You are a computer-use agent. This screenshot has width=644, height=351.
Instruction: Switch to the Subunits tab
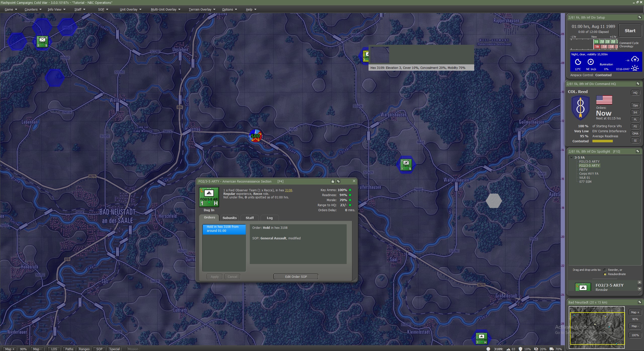pyautogui.click(x=229, y=218)
